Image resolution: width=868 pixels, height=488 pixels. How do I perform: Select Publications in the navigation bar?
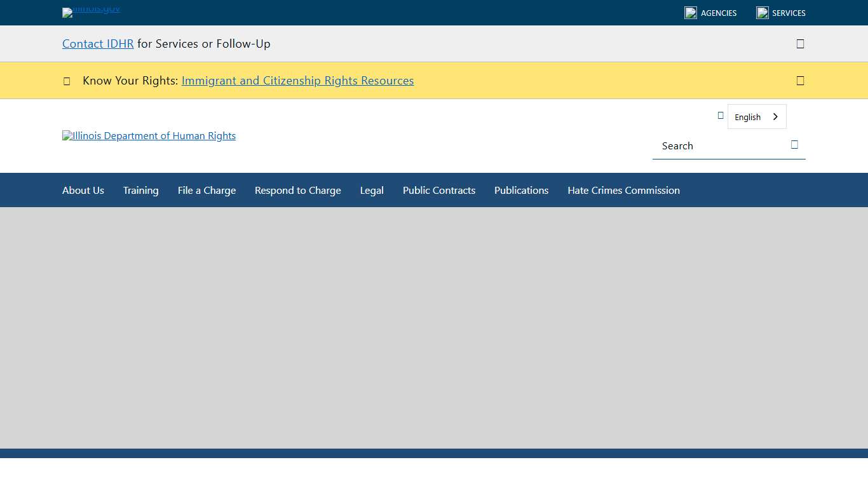521,191
